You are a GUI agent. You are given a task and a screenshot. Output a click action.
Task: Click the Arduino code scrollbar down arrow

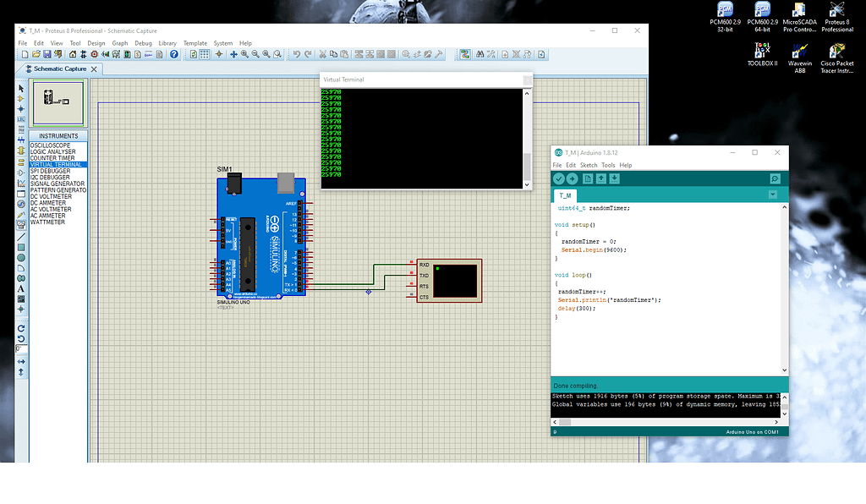[x=783, y=370]
